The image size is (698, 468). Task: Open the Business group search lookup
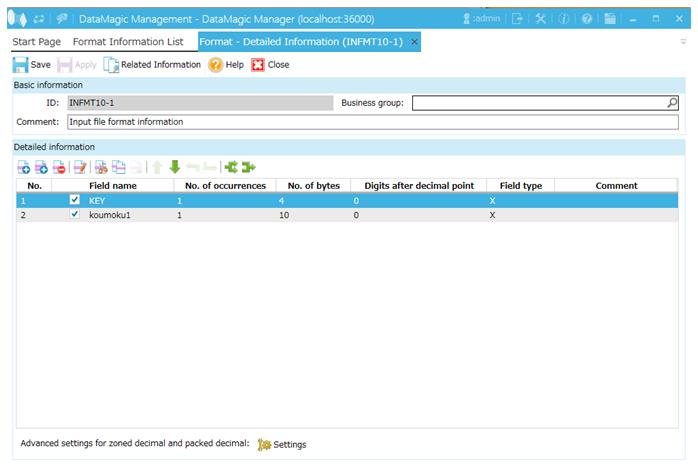672,102
